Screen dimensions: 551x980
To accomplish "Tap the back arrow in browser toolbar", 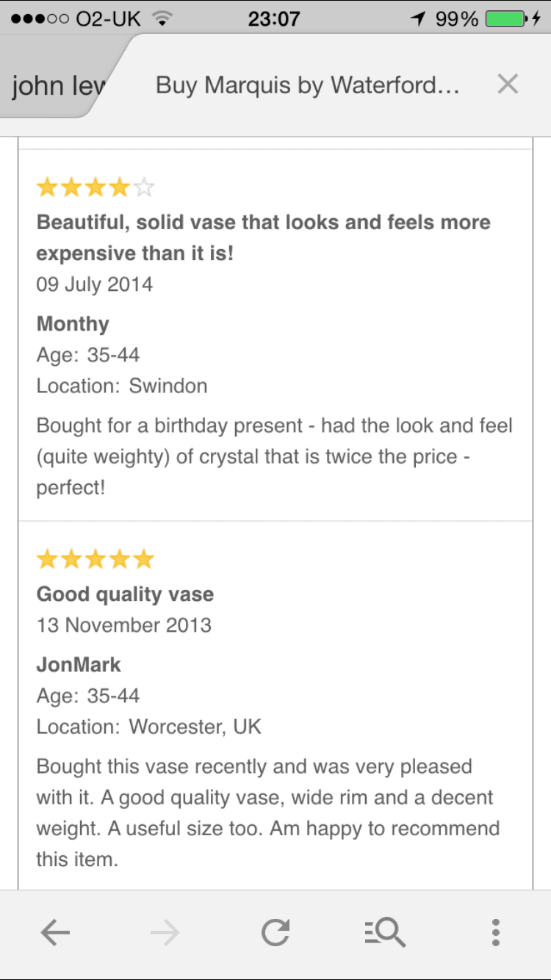I will (x=55, y=933).
